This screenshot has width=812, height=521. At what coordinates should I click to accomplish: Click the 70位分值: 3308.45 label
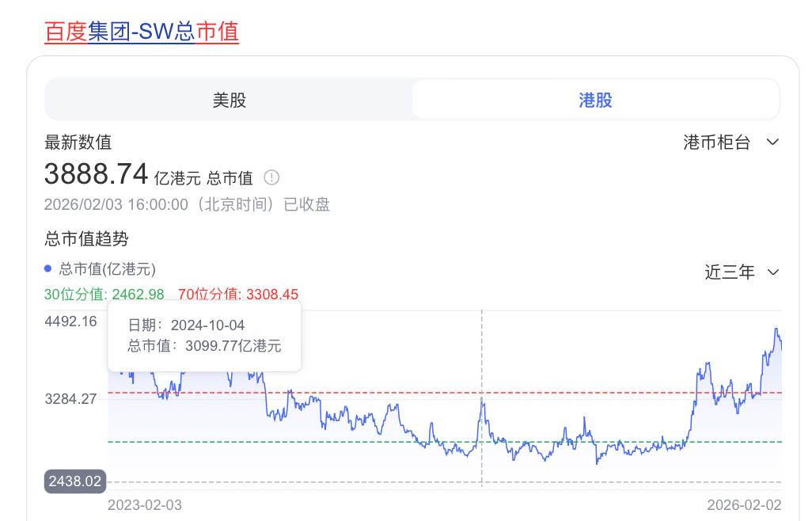[x=238, y=295]
